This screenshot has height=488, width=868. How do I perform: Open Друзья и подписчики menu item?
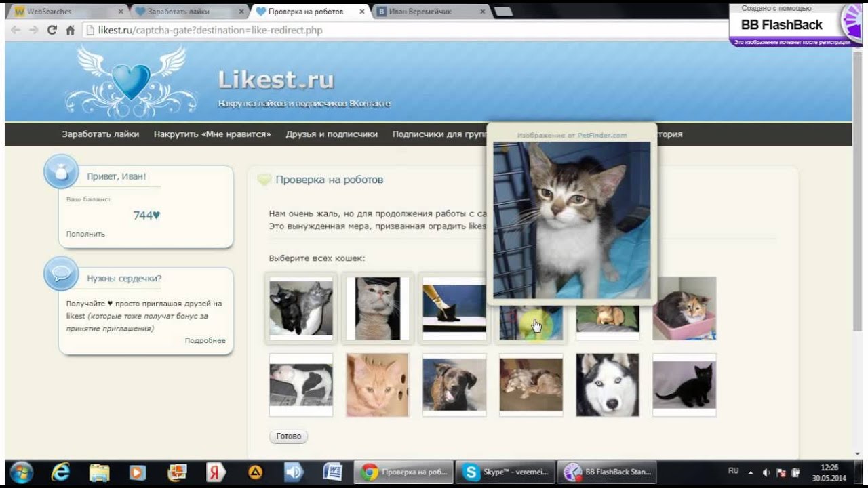point(332,134)
